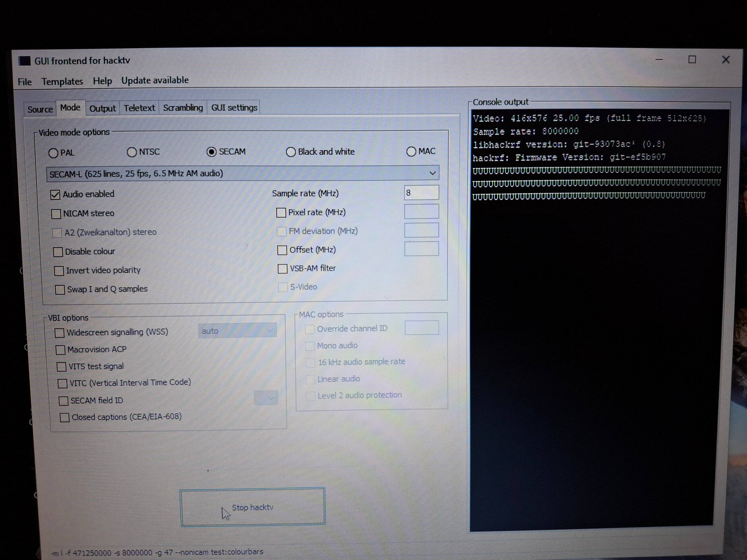Image resolution: width=747 pixels, height=560 pixels.
Task: Uncheck Audio enabled
Action: (x=55, y=195)
